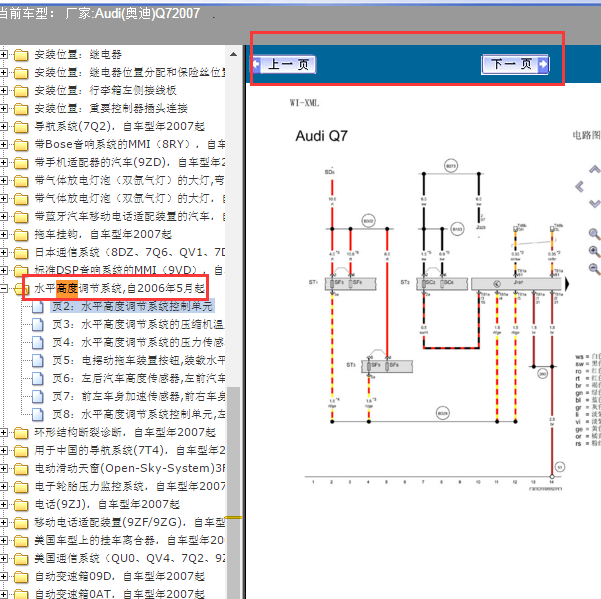The width and height of the screenshot is (601, 599).
Task: Zoom in on diagram with the plus magnifier
Action: pyautogui.click(x=594, y=251)
